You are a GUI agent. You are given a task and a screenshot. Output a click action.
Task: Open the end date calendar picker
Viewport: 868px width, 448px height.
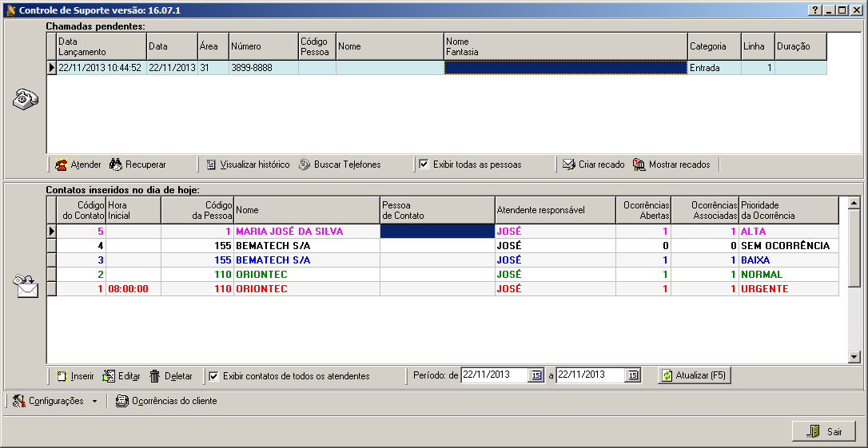point(632,375)
